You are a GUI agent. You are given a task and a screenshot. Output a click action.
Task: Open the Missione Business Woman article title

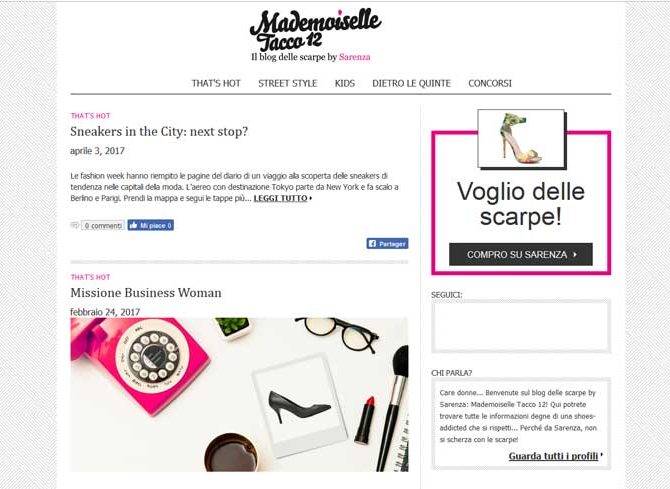click(146, 293)
